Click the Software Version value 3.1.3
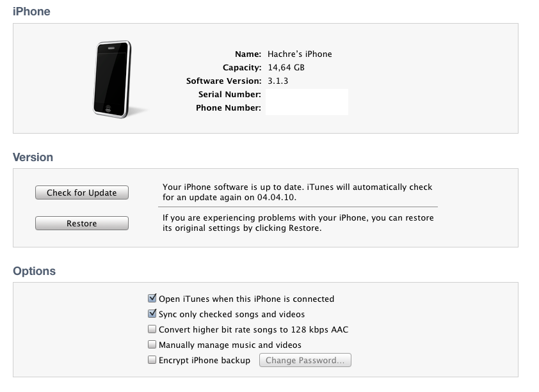 (278, 81)
